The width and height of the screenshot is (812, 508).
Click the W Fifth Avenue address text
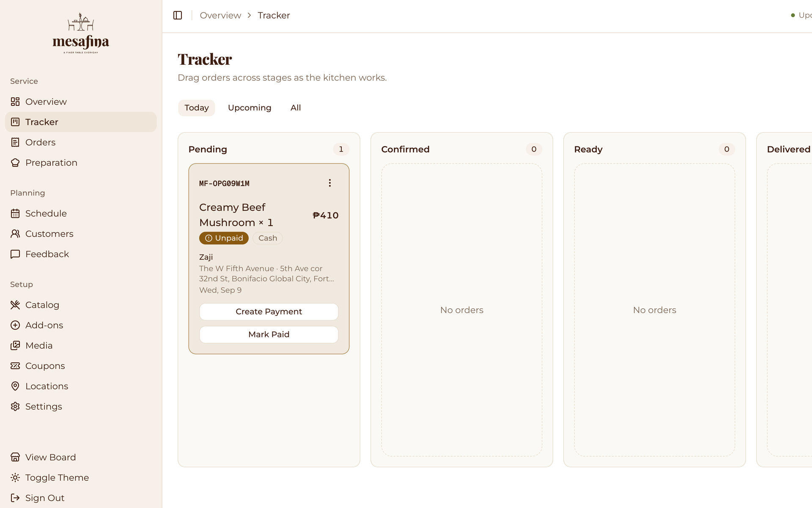[x=266, y=273]
